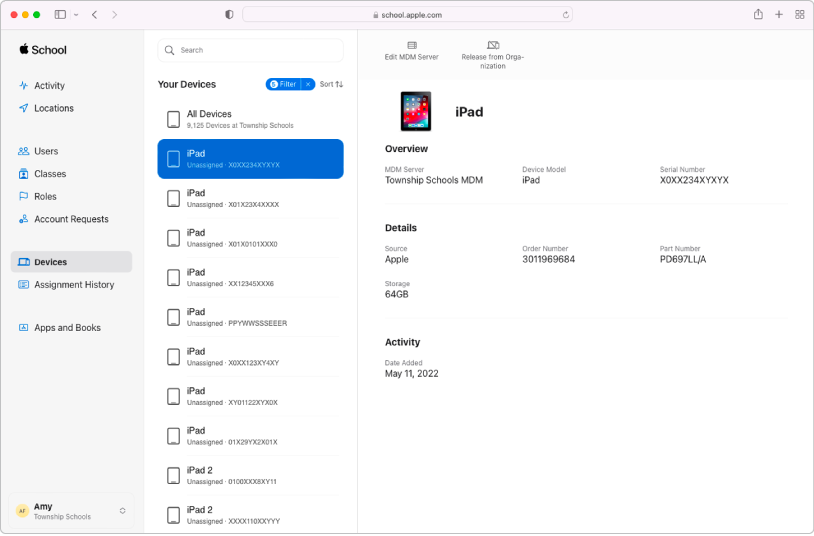Select All Devices in the list
The width and height of the screenshot is (814, 536).
tap(250, 119)
